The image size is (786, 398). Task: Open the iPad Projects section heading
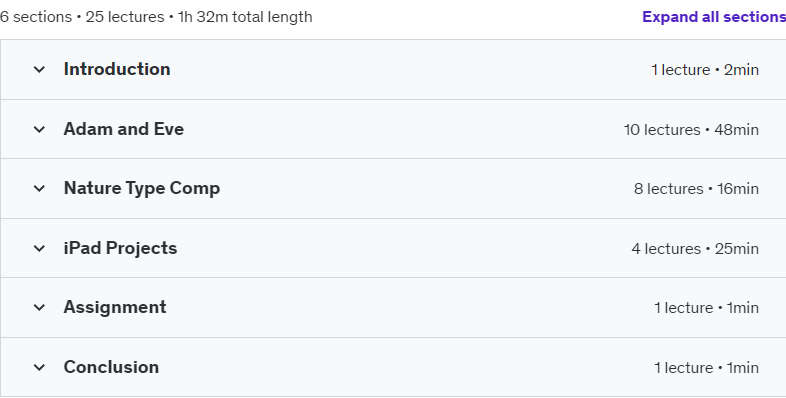click(120, 248)
